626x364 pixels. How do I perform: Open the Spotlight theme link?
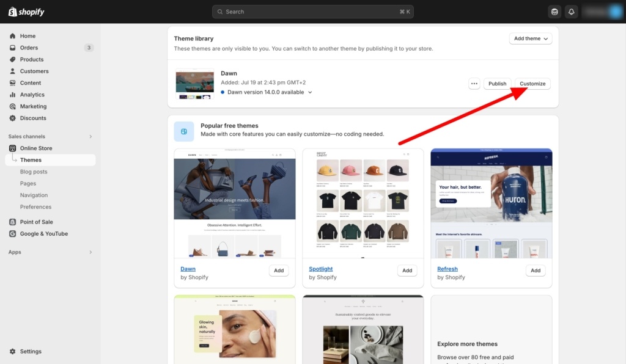[x=320, y=269]
